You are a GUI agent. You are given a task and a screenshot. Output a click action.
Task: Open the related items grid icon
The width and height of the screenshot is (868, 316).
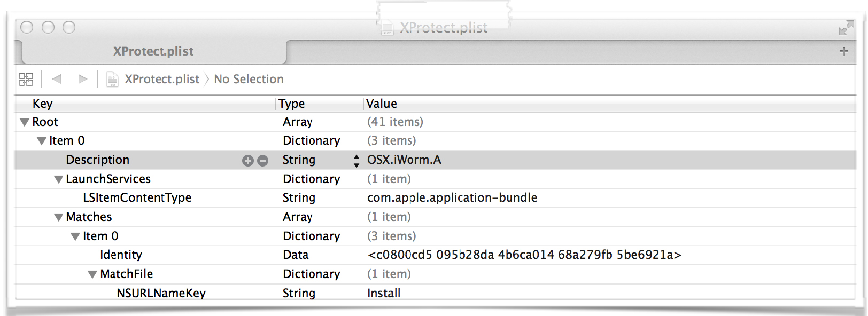(26, 80)
